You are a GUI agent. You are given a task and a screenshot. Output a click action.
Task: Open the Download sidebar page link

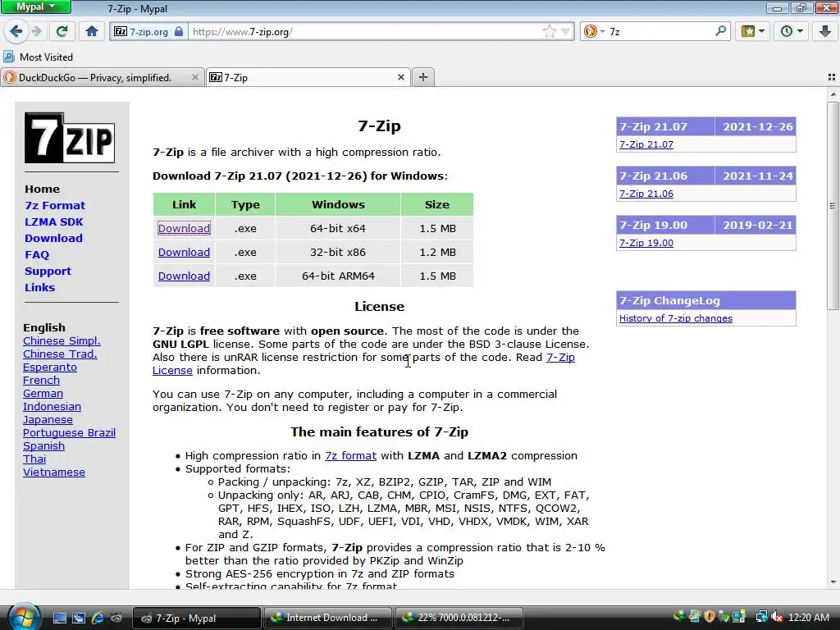pos(53,239)
